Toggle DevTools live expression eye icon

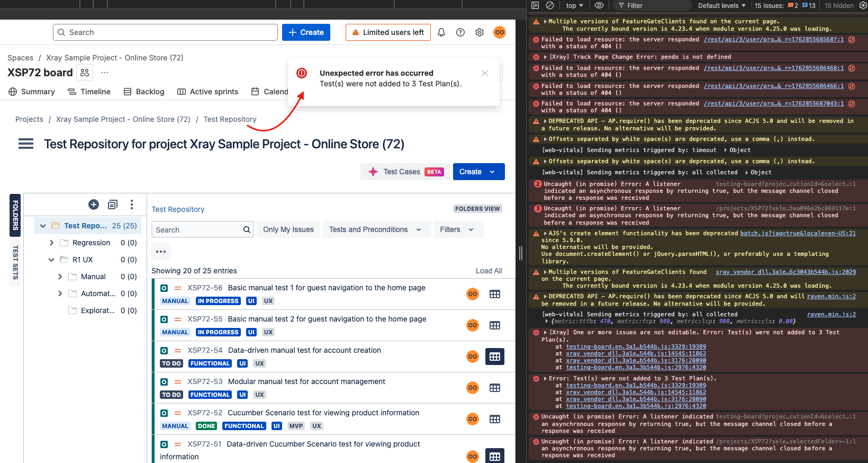[599, 5]
